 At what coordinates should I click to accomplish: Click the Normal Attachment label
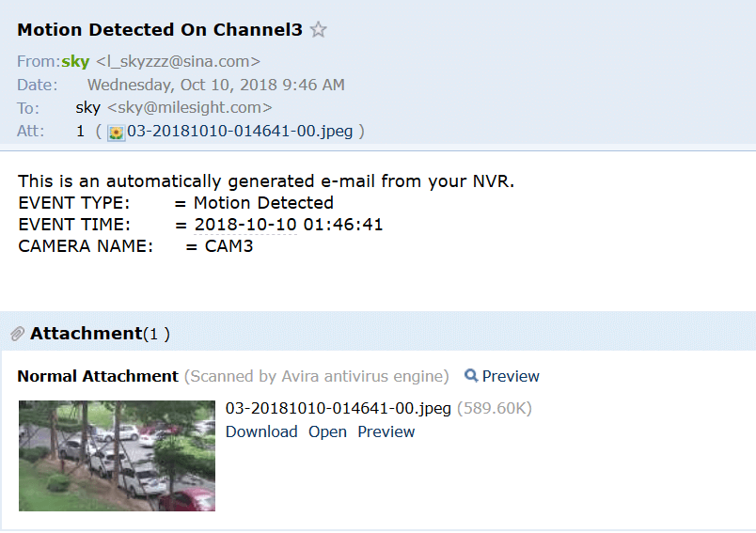[98, 376]
